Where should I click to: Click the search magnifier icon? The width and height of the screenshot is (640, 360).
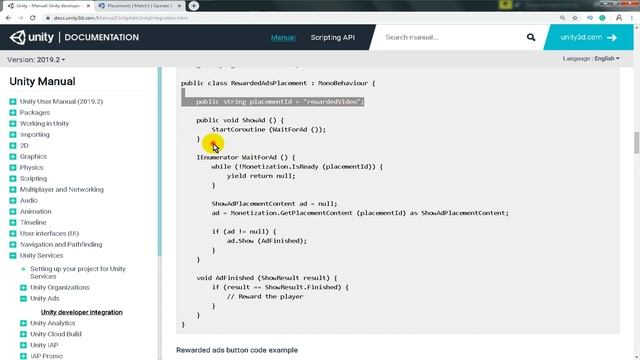[531, 37]
